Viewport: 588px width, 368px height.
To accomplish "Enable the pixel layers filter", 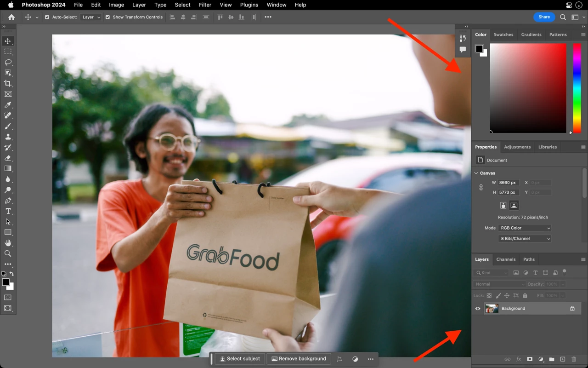I will 516,273.
